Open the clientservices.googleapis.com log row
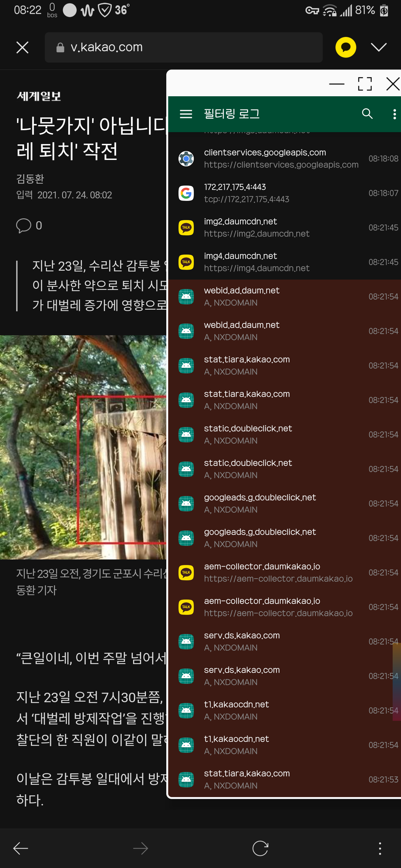Screen dimensions: 401x868 coord(284,158)
